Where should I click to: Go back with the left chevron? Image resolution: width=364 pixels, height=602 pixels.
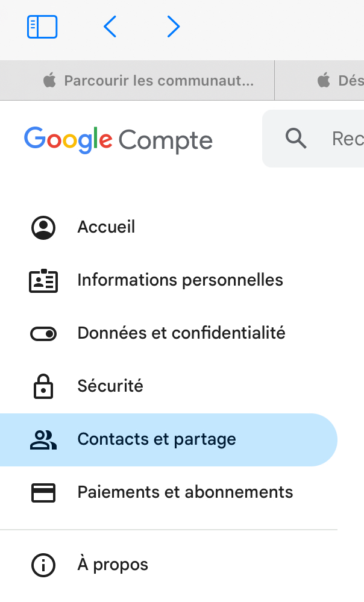tap(110, 27)
